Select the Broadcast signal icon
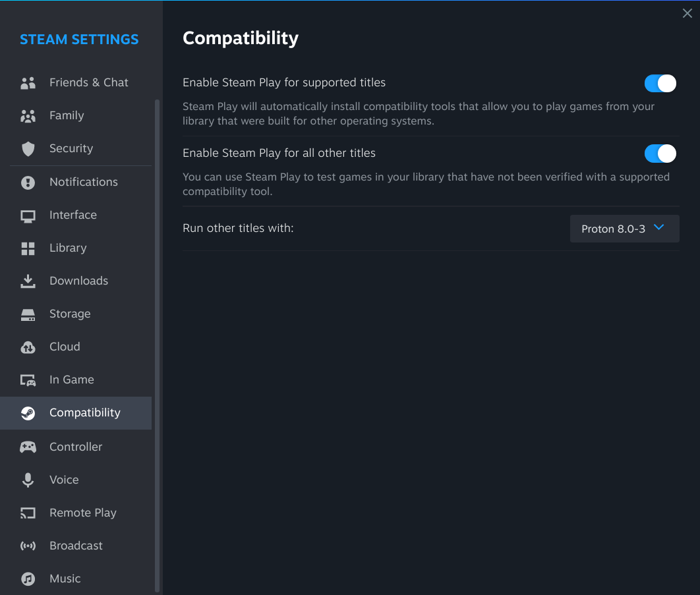This screenshot has width=700, height=595. coord(28,546)
